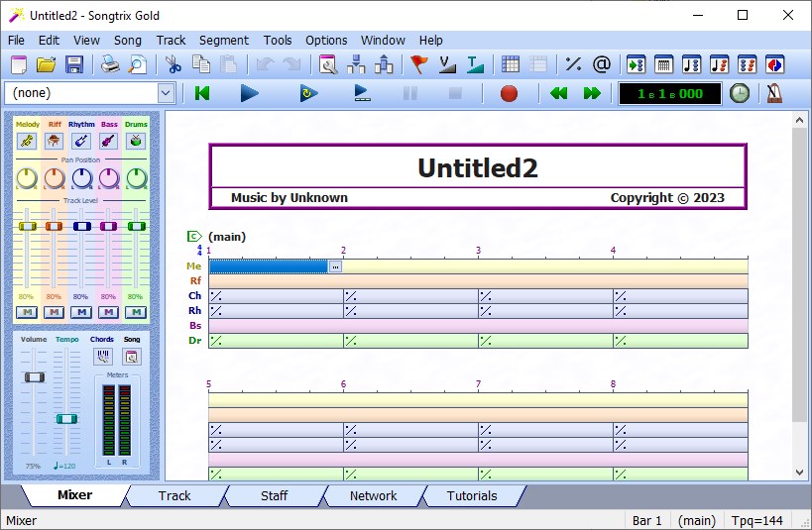Click the @ symbol toolbar icon

point(601,64)
